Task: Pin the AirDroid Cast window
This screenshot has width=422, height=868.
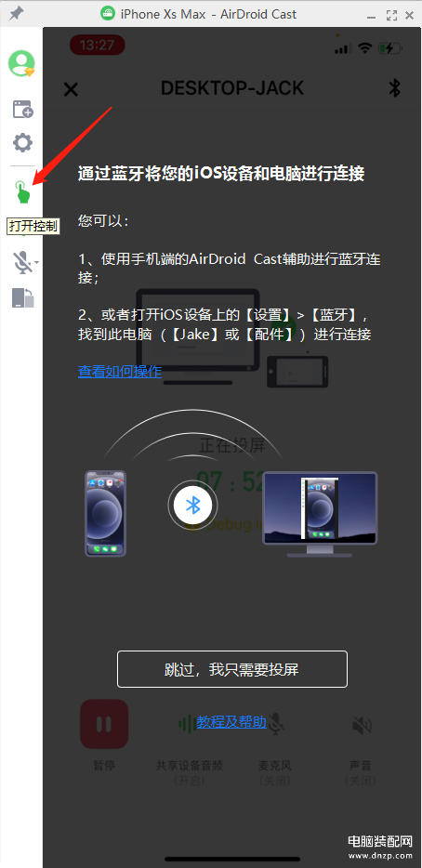Action: pos(16,14)
